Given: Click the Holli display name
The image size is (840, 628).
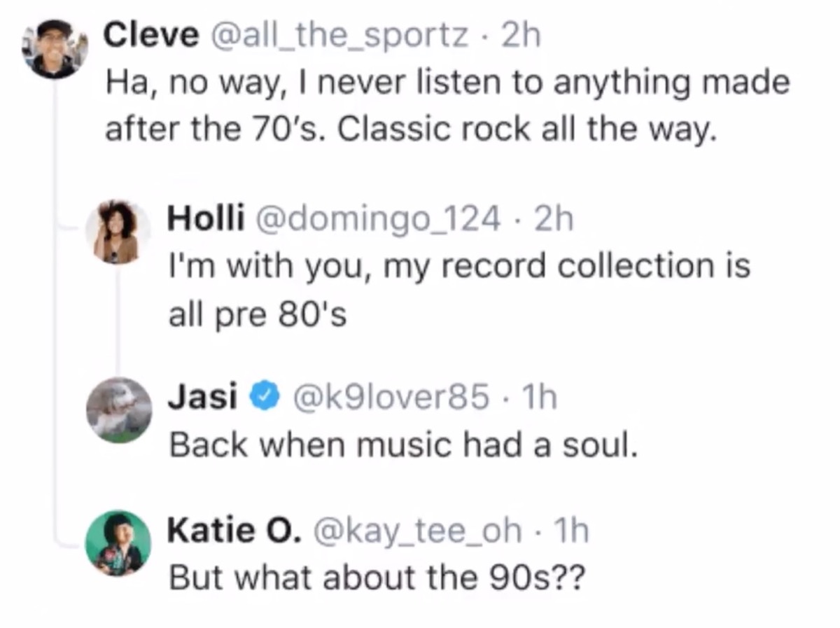Looking at the screenshot, I should coord(206,219).
